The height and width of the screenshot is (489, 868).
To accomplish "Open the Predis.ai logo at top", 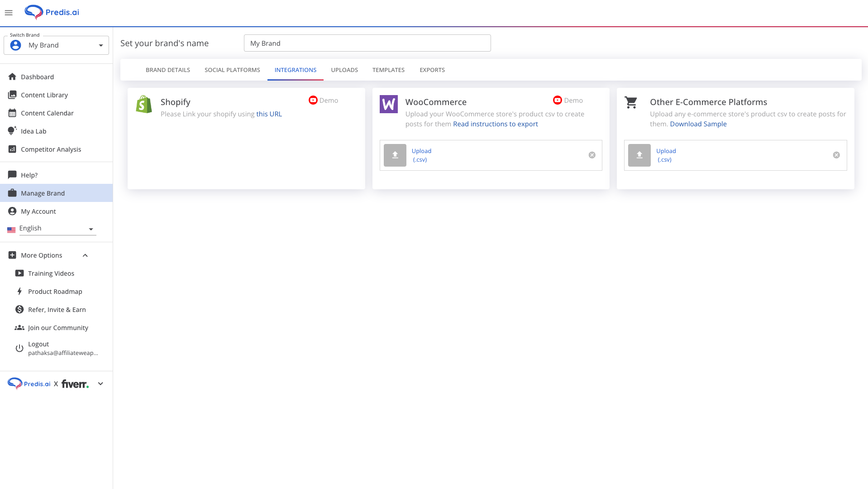I will pyautogui.click(x=51, y=12).
